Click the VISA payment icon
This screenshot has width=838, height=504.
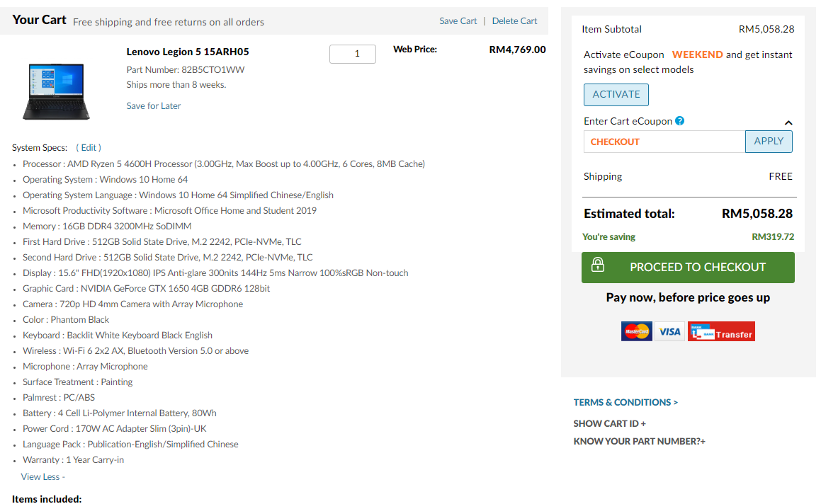pos(669,331)
